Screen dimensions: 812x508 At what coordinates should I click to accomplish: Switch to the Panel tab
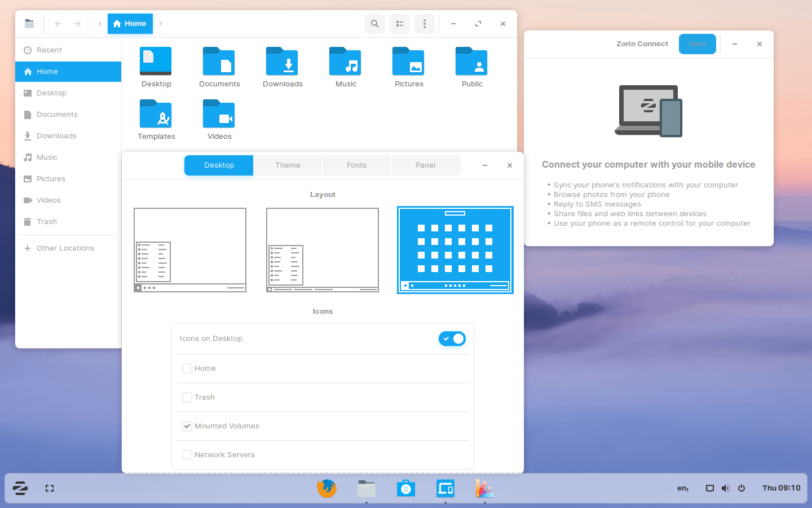(x=425, y=165)
